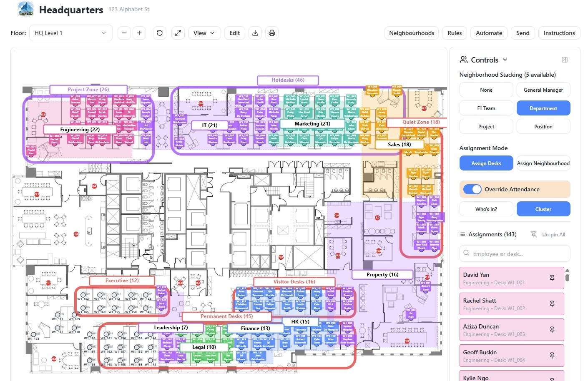
Task: Select the Visitor Desks (16) label
Action: [294, 282]
